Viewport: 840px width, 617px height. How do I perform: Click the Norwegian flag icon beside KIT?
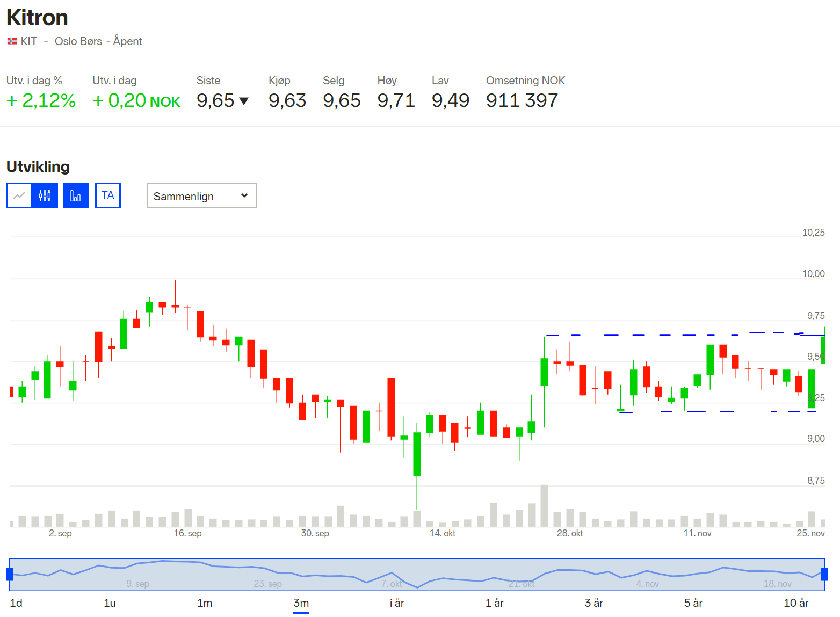coord(12,41)
